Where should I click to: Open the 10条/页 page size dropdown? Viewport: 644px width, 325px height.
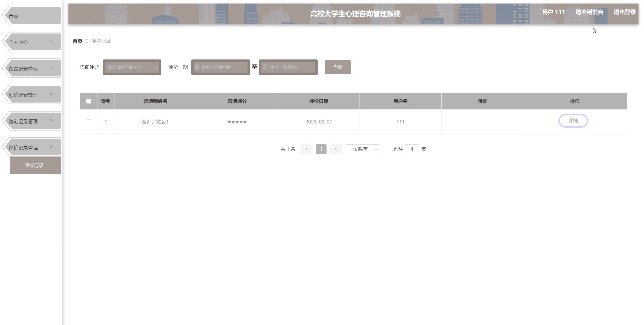(363, 149)
